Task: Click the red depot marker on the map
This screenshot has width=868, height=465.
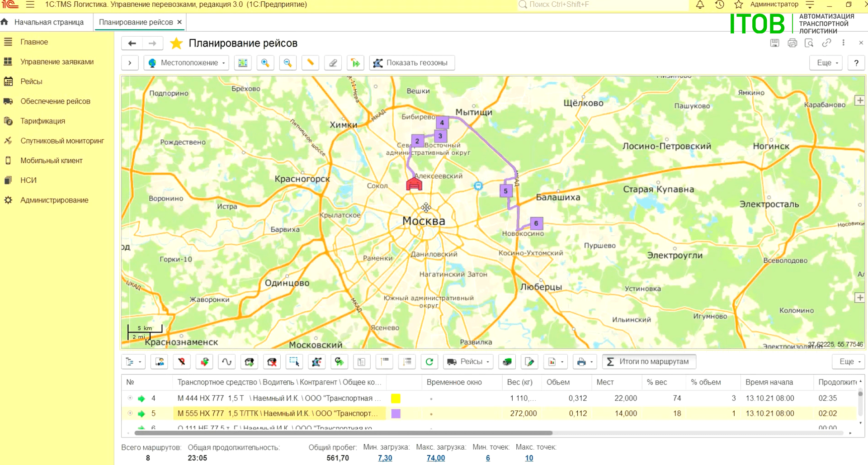Action: coord(414,184)
